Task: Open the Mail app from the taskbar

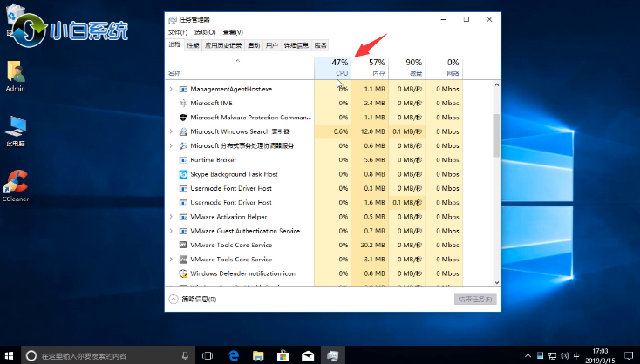Action: [308, 355]
